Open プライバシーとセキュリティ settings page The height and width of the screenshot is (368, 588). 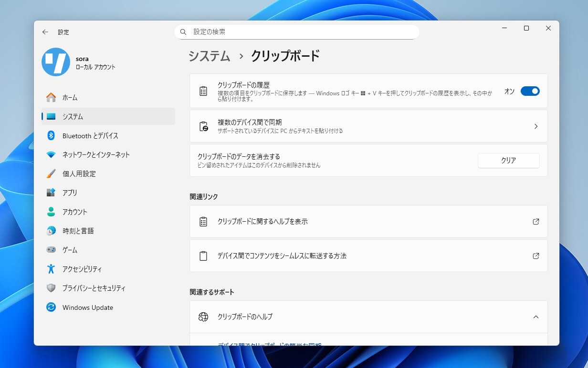pos(94,288)
